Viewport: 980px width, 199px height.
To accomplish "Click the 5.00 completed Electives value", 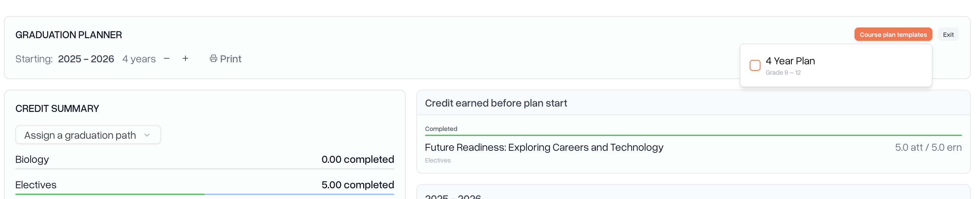I will pos(357,185).
